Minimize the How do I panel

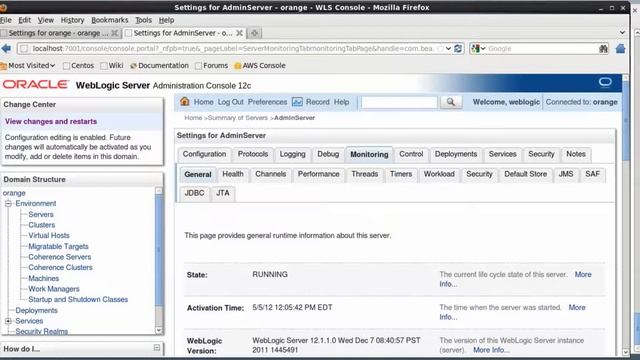tap(157, 348)
